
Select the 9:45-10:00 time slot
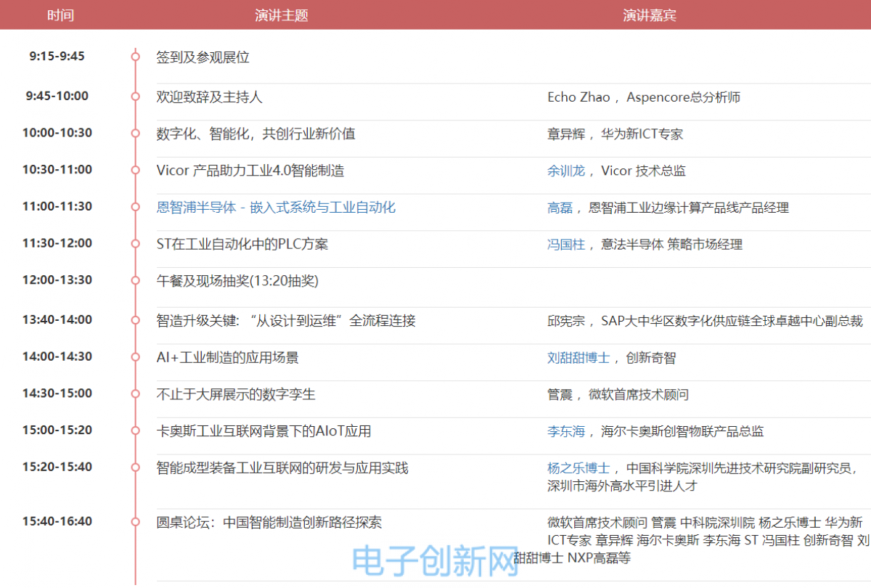pyautogui.click(x=57, y=96)
